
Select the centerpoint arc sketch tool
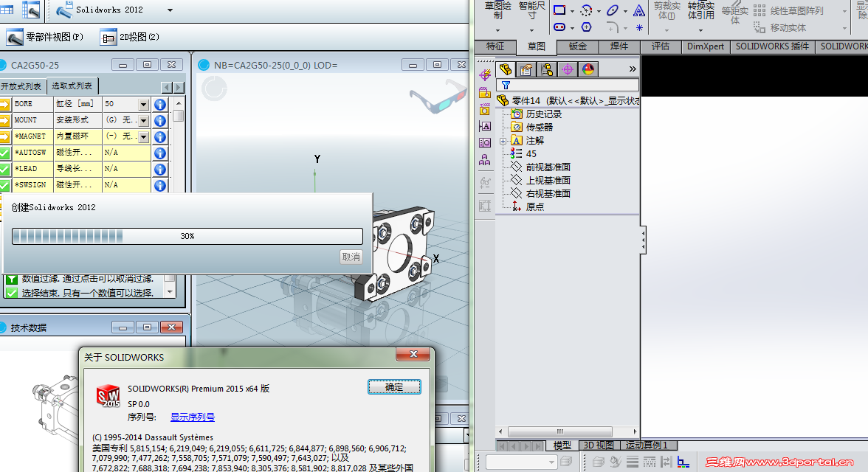click(x=586, y=10)
